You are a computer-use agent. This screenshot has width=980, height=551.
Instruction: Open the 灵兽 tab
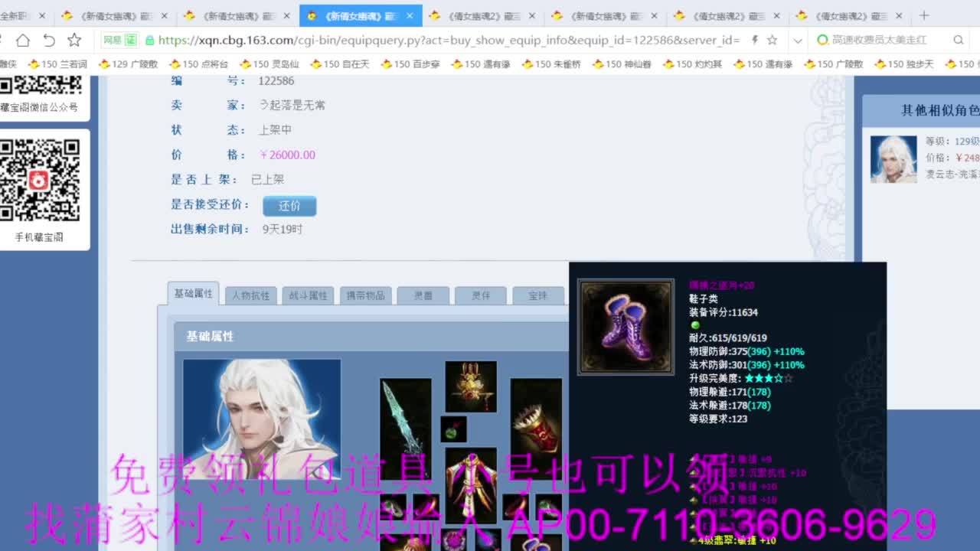pos(423,295)
